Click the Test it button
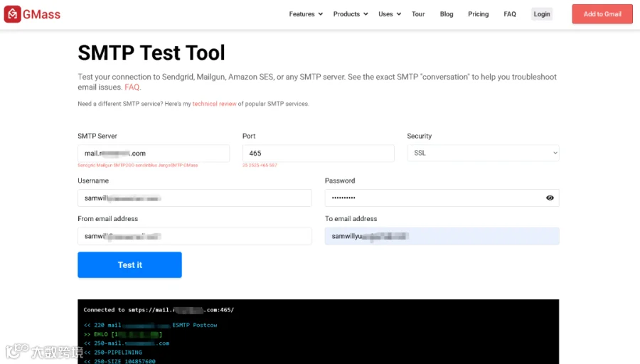The width and height of the screenshot is (640, 364). 130,265
